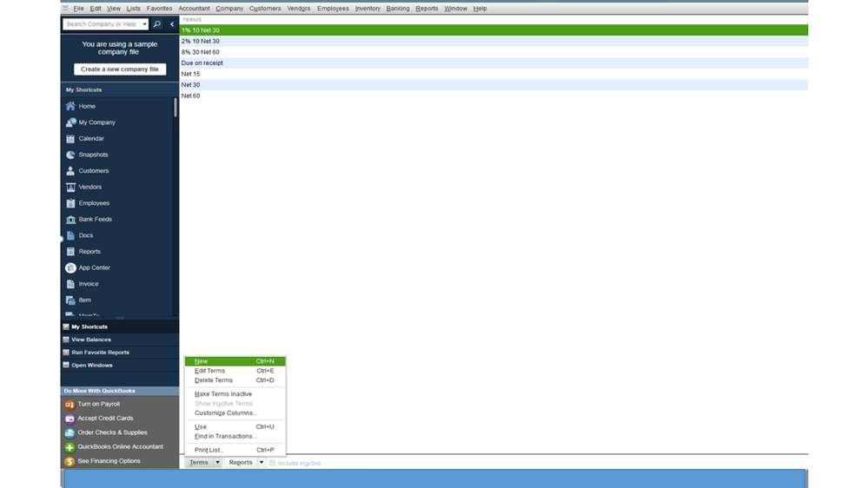Screen dimensions: 868x488
Task: Open the Reports button dropdown arrow at bottom
Action: click(262, 463)
